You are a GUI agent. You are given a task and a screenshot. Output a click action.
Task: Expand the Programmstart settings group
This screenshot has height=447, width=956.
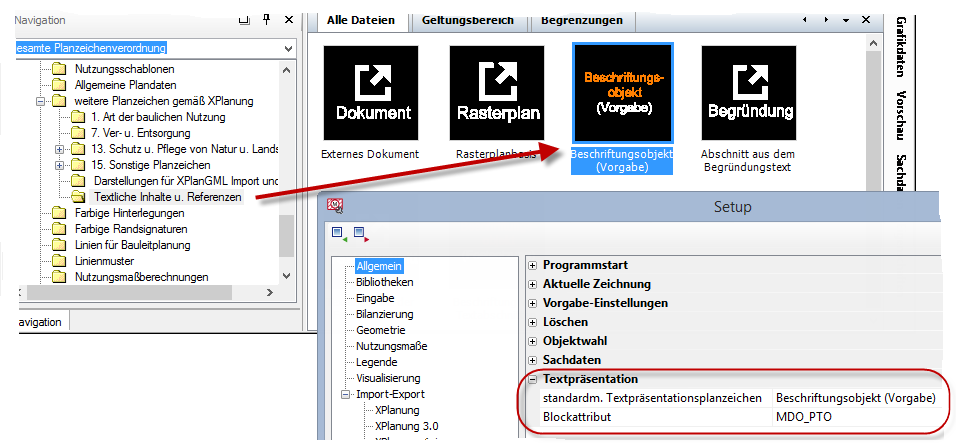point(532,265)
